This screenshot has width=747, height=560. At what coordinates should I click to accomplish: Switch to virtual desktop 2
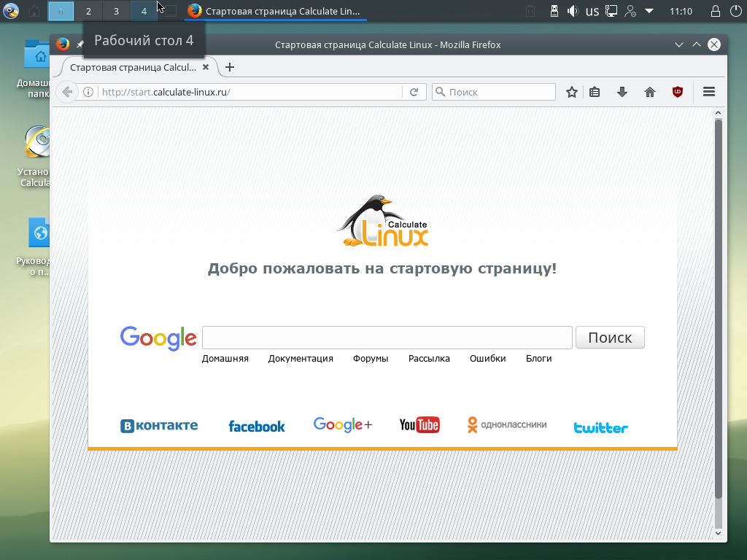(88, 11)
